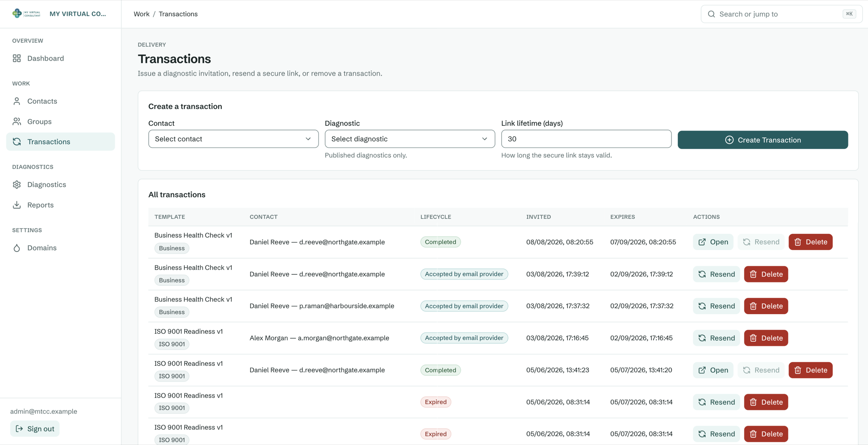868x445 pixels.
Task: Delete the transaction invited 03/08/2026, 17:39:12
Action: (x=766, y=274)
